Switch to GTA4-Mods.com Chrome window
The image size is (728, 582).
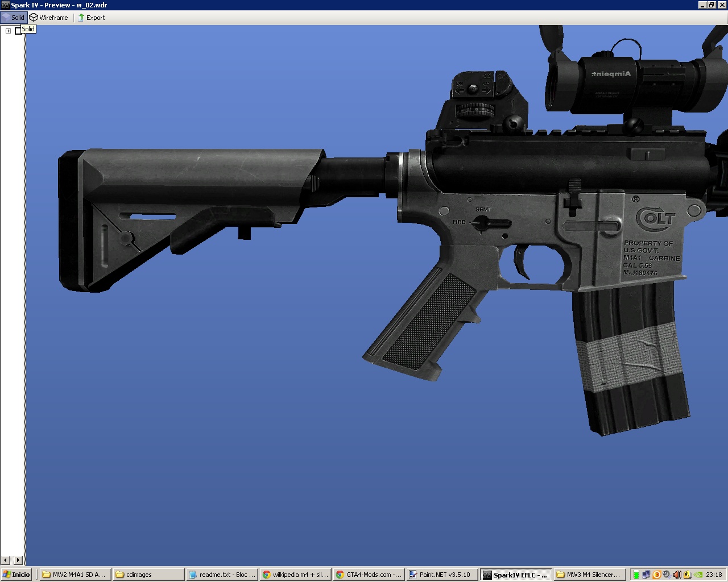tap(369, 575)
